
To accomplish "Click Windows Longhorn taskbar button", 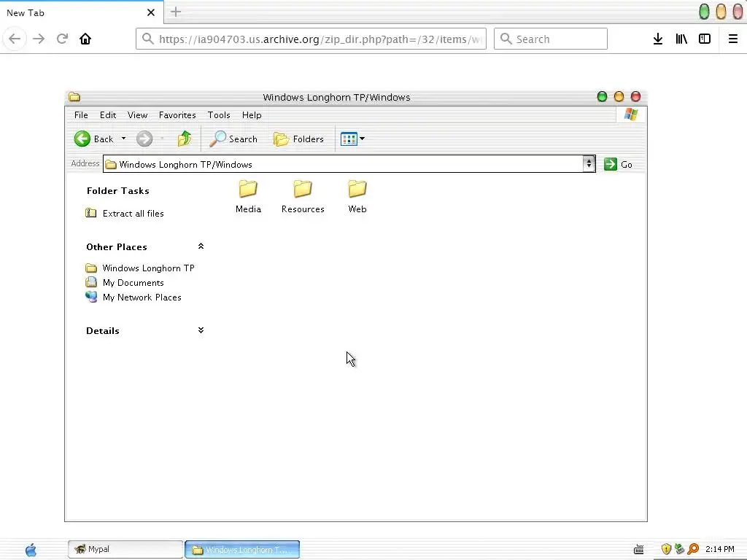I will point(242,550).
